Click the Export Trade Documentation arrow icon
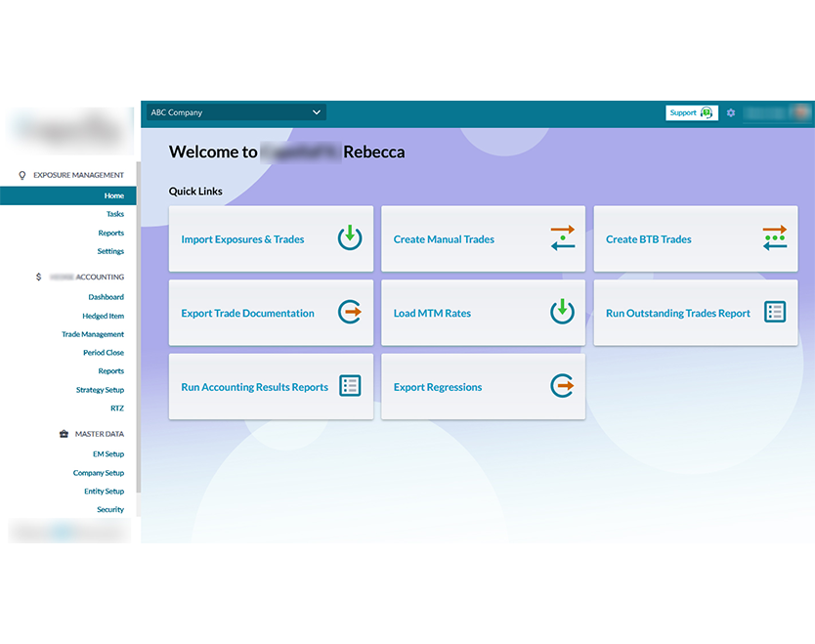The width and height of the screenshot is (815, 644). click(350, 312)
